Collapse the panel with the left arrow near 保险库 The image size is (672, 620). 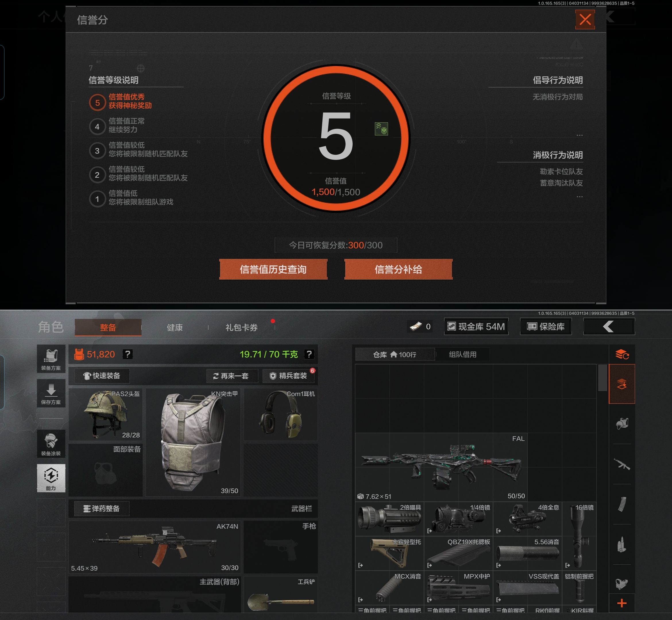608,326
